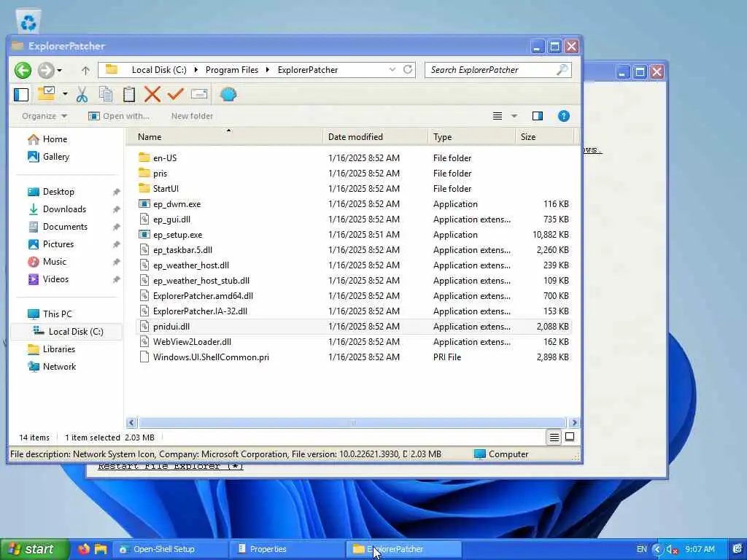Screen dimensions: 747x560
Task: Switch to details view in status bar
Action: tap(554, 437)
